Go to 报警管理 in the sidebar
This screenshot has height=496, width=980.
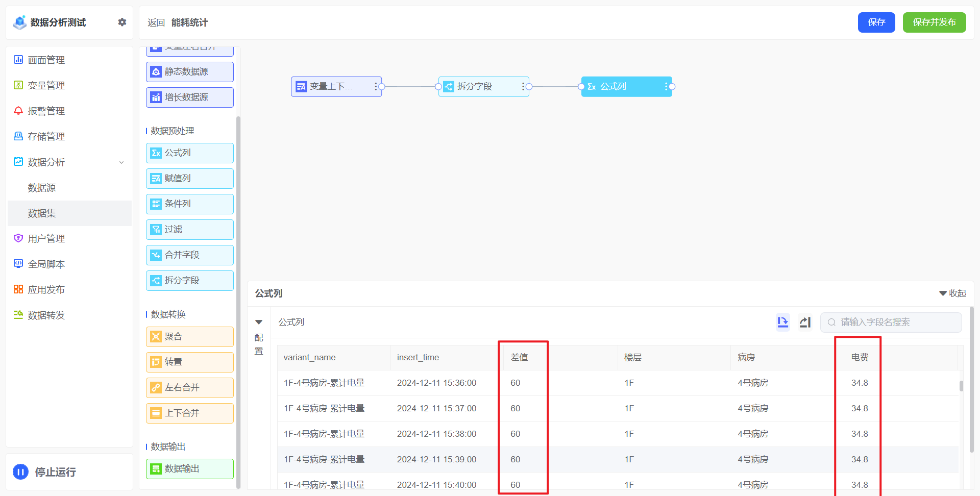click(x=46, y=111)
